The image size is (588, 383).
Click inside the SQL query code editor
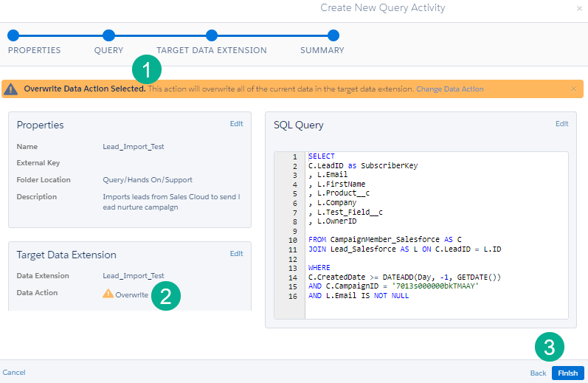click(x=435, y=236)
